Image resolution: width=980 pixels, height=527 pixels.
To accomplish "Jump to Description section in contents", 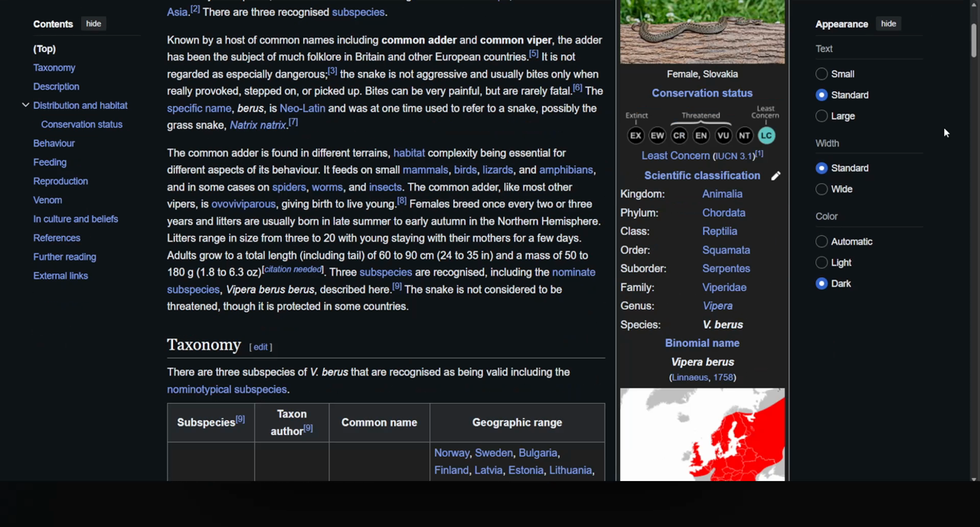I will pos(56,87).
